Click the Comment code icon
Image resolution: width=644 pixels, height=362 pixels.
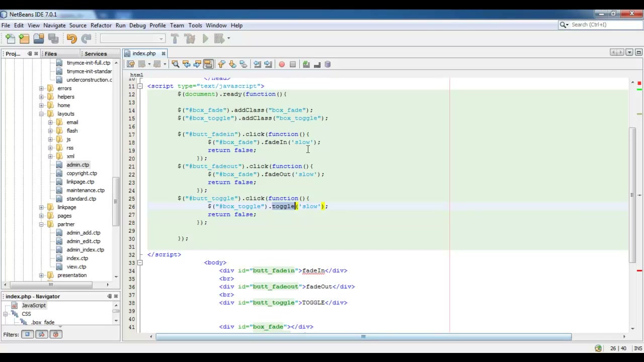(306, 64)
